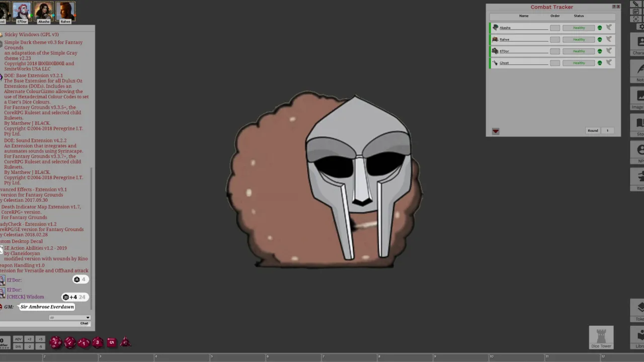This screenshot has width=644, height=362.
Task: Click Ghost's token in Combat Tracker
Action: coord(495,63)
